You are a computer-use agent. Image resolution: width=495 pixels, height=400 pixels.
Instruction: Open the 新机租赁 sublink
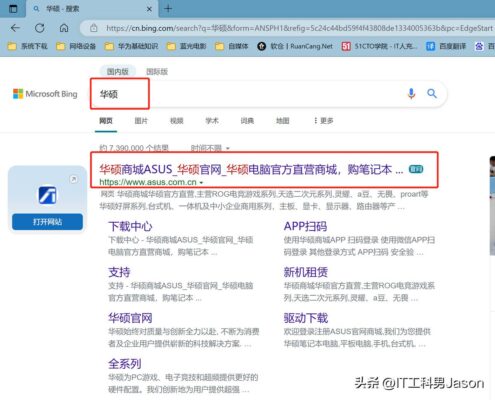pyautogui.click(x=306, y=272)
